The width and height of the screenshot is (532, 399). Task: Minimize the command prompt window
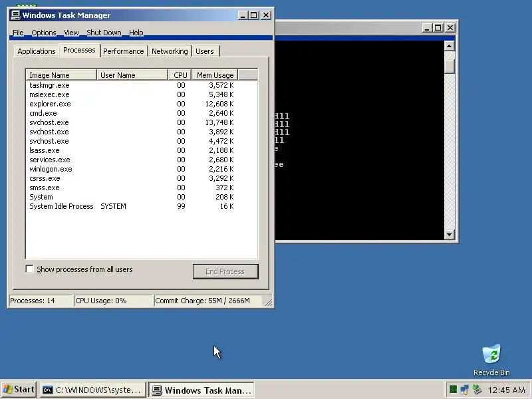coord(427,28)
